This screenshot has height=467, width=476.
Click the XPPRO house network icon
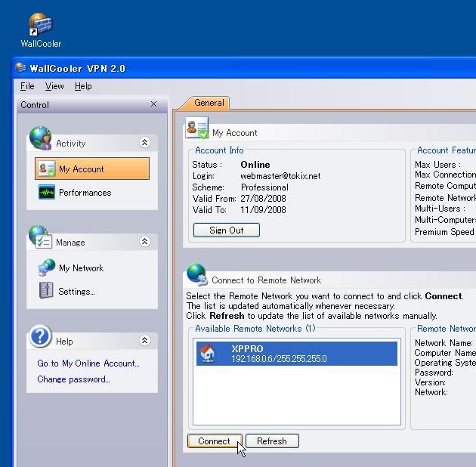pyautogui.click(x=208, y=354)
